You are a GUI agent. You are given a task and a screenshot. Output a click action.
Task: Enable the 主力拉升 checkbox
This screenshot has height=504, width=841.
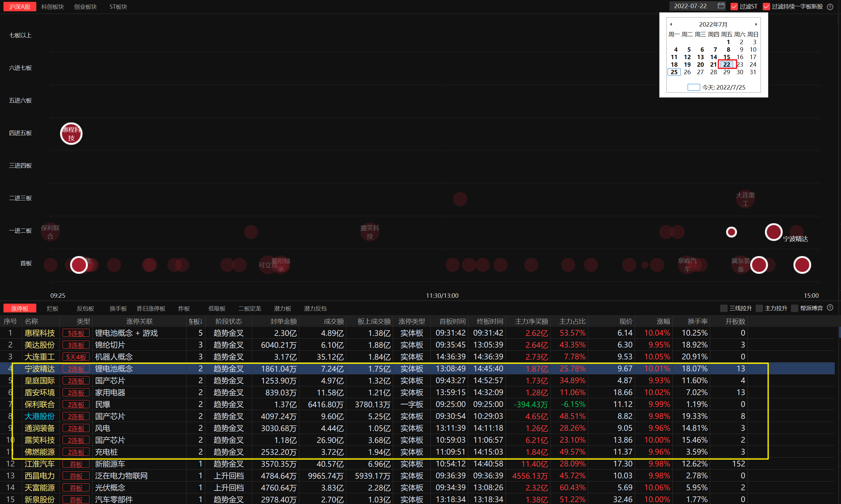pyautogui.click(x=759, y=308)
